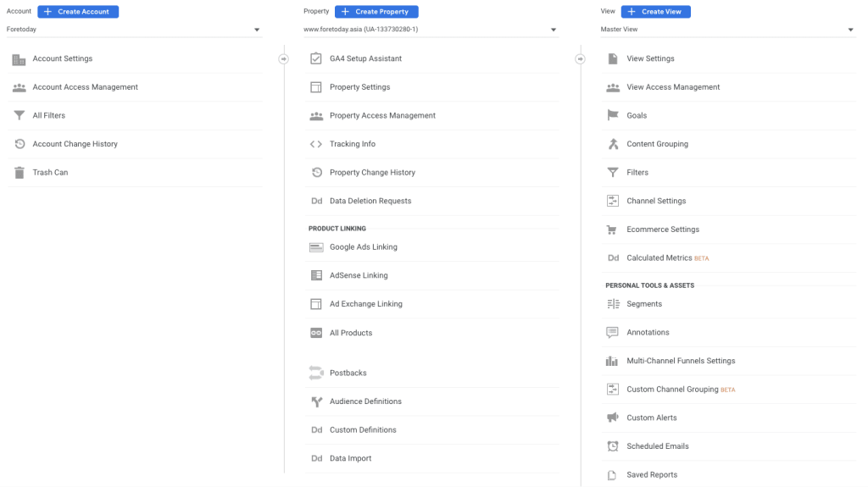The width and height of the screenshot is (868, 487).
Task: Open the www.foretoday.asia property dropdown
Action: pyautogui.click(x=431, y=30)
